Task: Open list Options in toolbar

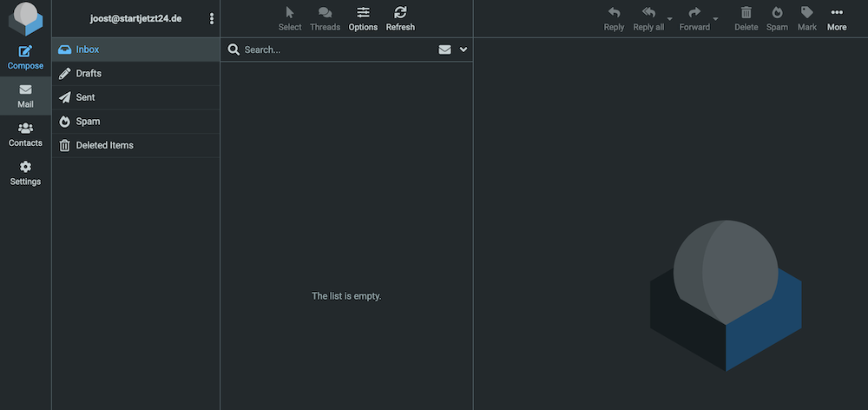Action: (x=363, y=13)
